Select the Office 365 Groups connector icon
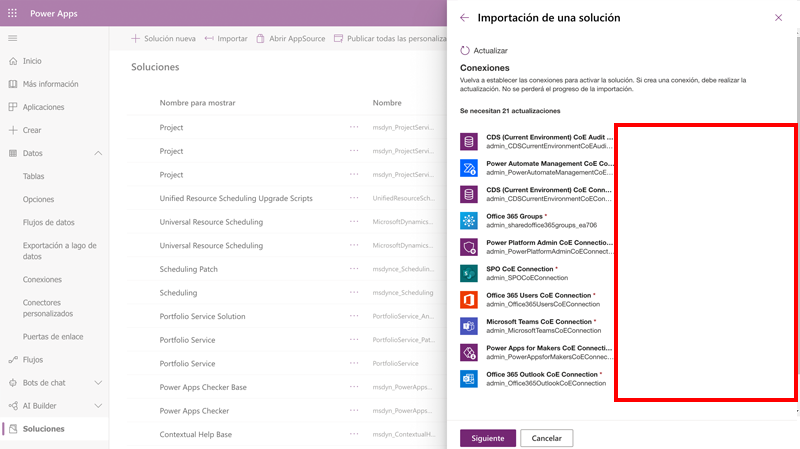 point(469,220)
